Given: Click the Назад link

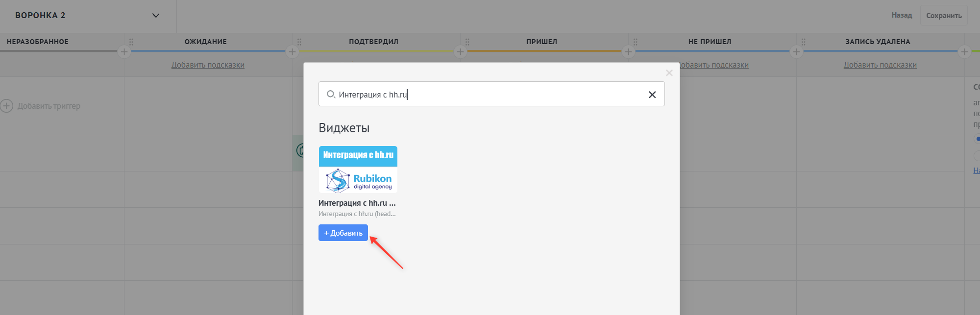Looking at the screenshot, I should coord(902,15).
